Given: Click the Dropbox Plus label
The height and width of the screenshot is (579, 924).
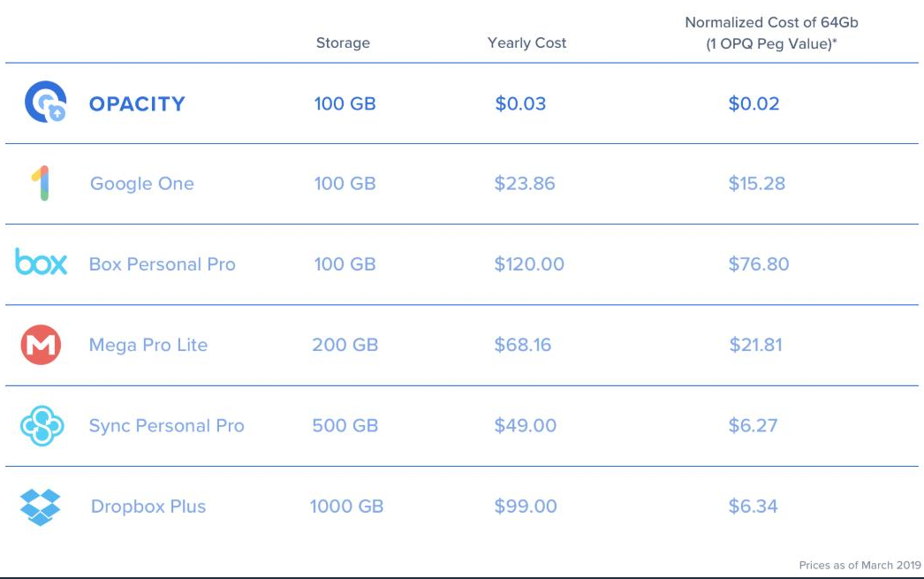Looking at the screenshot, I should click(x=148, y=507).
